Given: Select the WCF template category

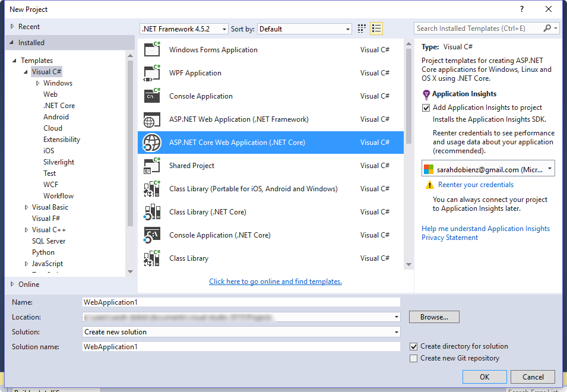Looking at the screenshot, I should (x=50, y=185).
